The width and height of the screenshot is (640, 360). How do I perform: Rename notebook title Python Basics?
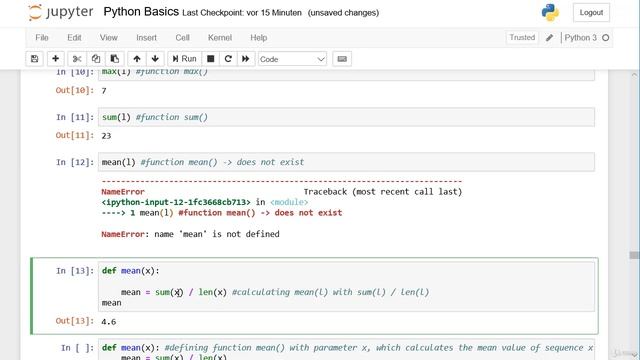141,12
